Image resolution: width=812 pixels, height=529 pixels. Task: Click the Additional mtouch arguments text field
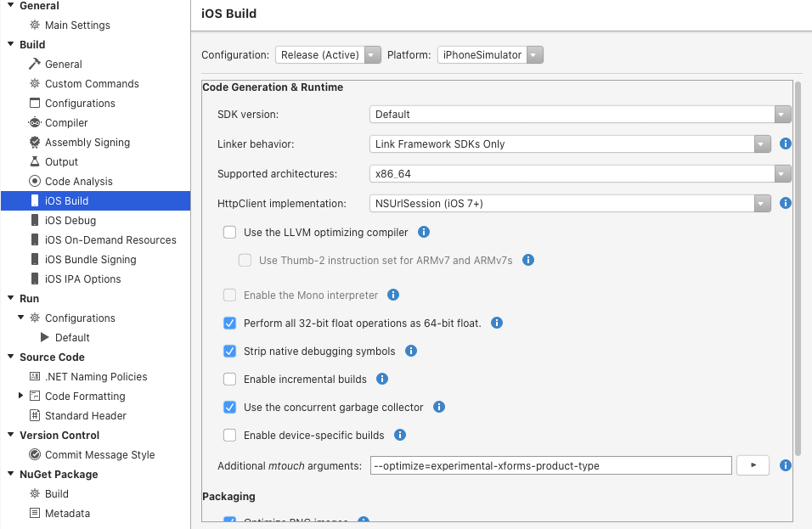[550, 465]
